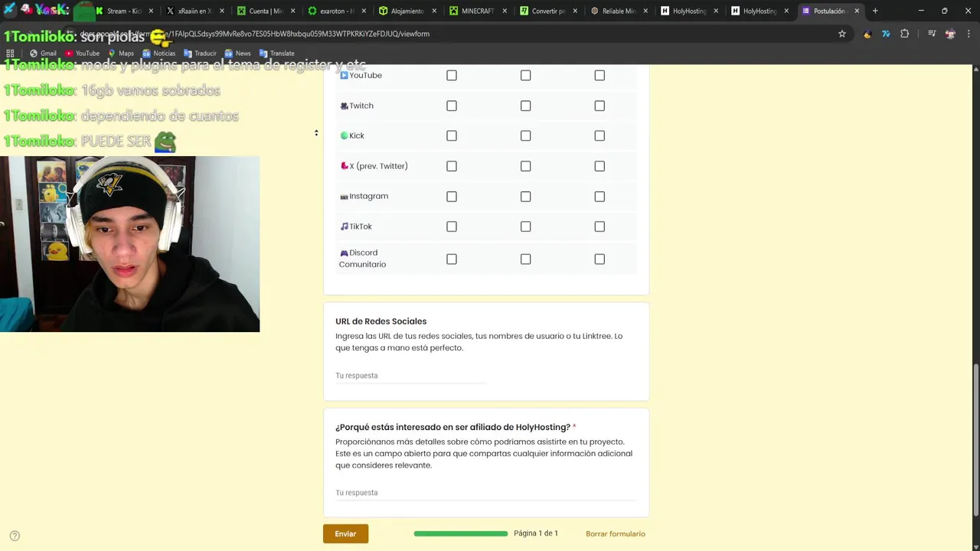Open the Chrome extensions puzzle icon
This screenshot has height=551, width=980.
tap(904, 34)
